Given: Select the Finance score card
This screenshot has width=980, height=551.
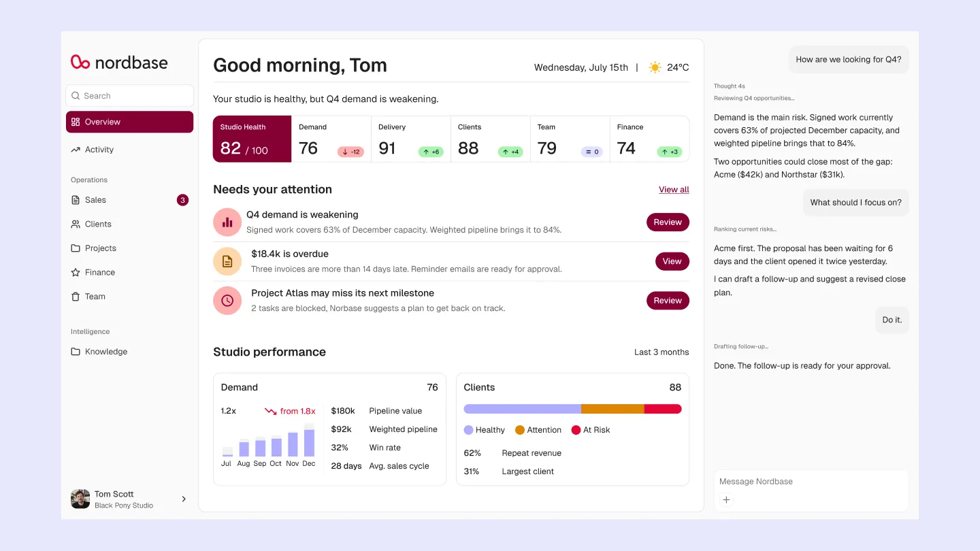Looking at the screenshot, I should pyautogui.click(x=649, y=139).
